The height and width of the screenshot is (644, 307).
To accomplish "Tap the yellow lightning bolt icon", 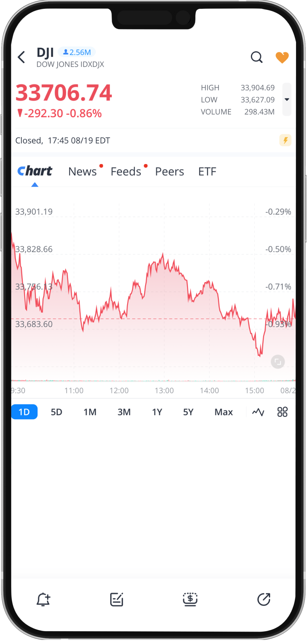I will pos(285,140).
